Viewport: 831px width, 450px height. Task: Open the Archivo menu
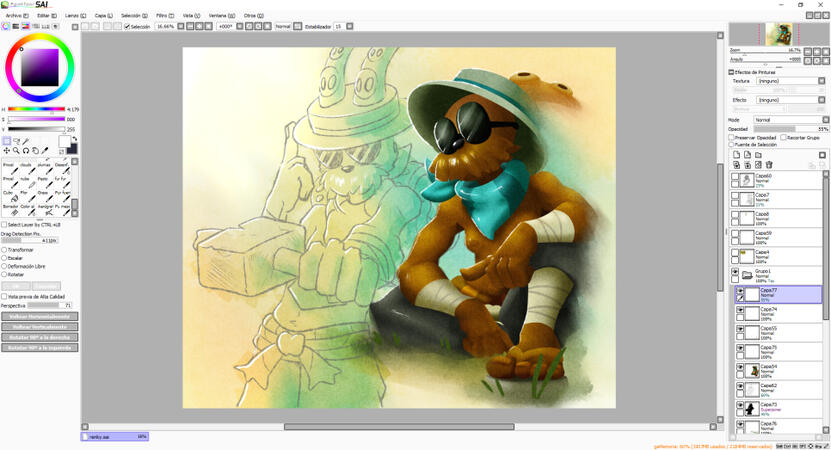coord(17,16)
